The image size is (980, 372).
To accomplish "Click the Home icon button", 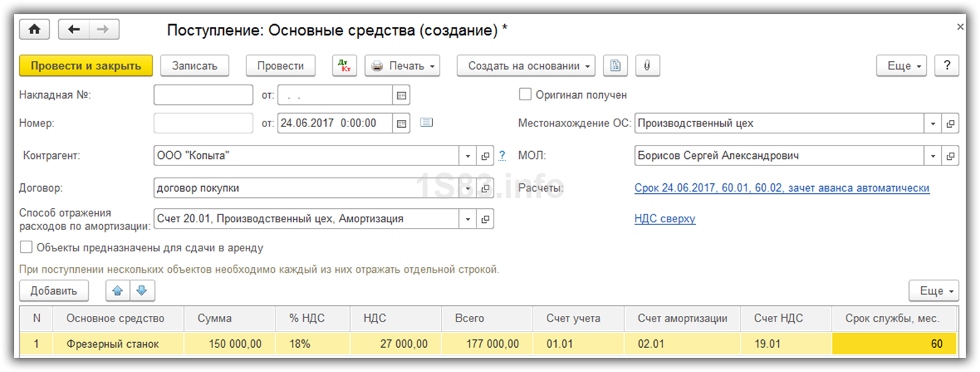I will point(34,29).
